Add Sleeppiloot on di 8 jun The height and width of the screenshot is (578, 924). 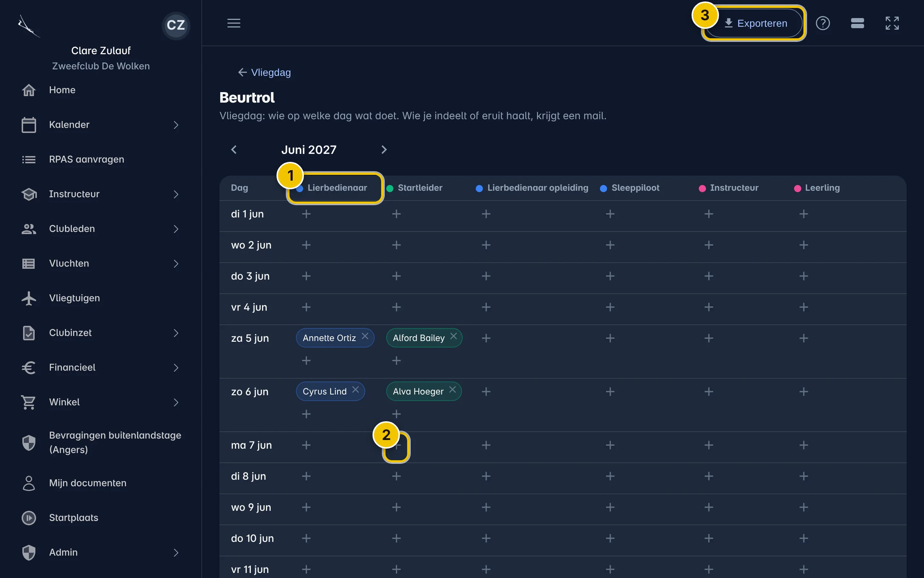click(x=610, y=476)
